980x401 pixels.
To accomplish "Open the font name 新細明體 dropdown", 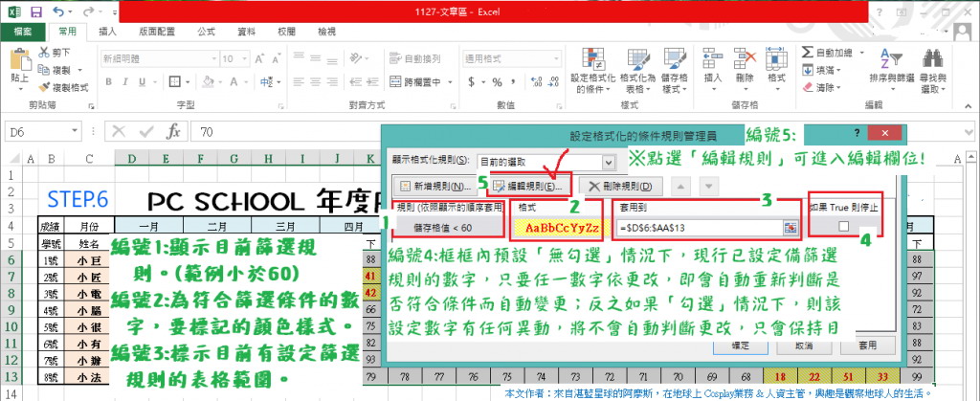I will pos(213,58).
